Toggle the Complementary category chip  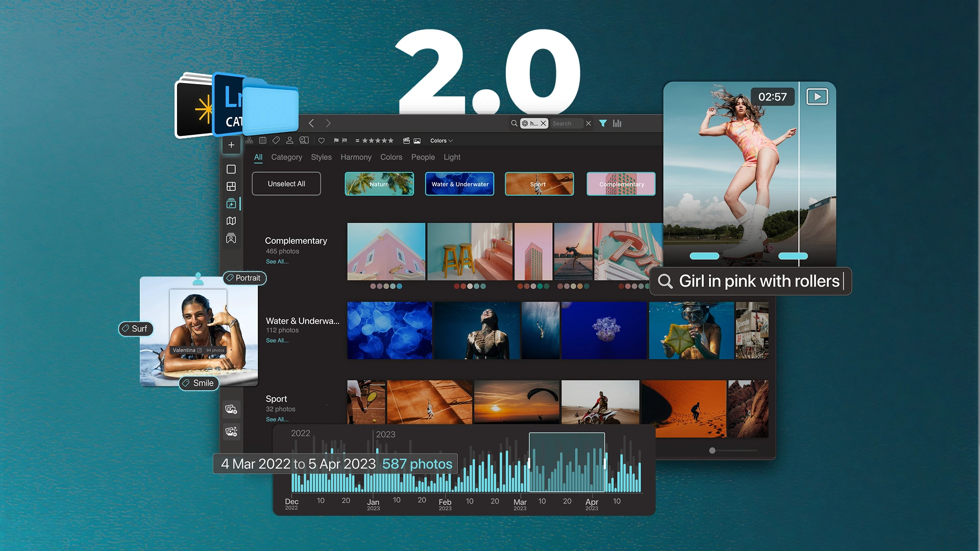click(621, 184)
